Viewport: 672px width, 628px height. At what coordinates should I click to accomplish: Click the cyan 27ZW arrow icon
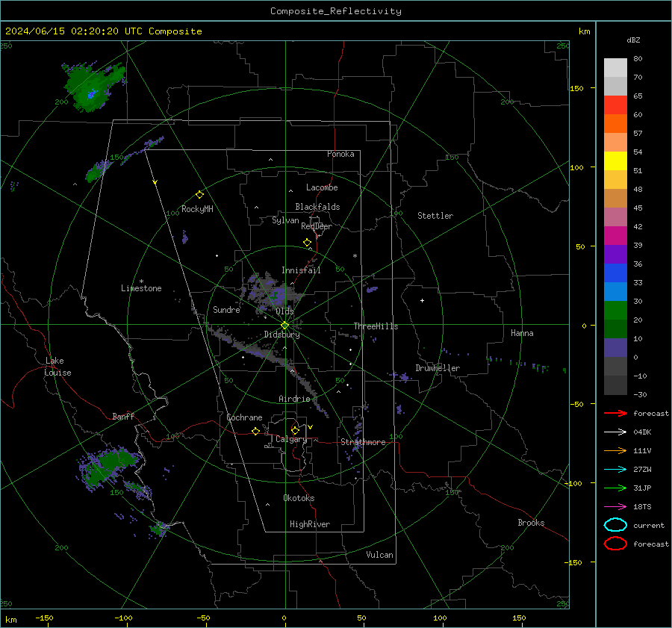615,470
